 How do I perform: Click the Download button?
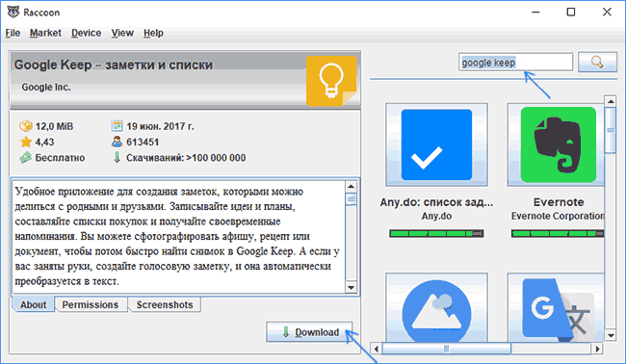309,332
